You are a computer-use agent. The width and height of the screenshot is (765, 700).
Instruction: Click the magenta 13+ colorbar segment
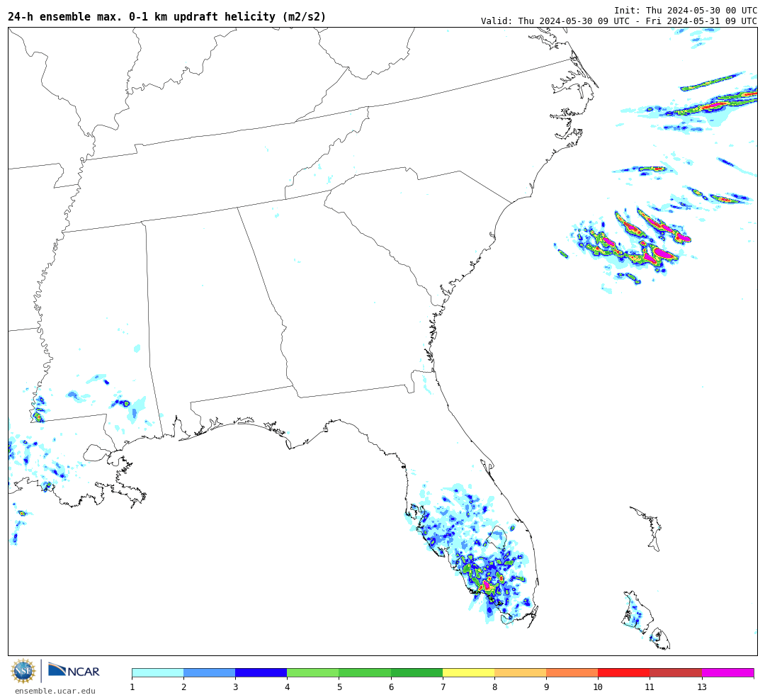click(727, 672)
